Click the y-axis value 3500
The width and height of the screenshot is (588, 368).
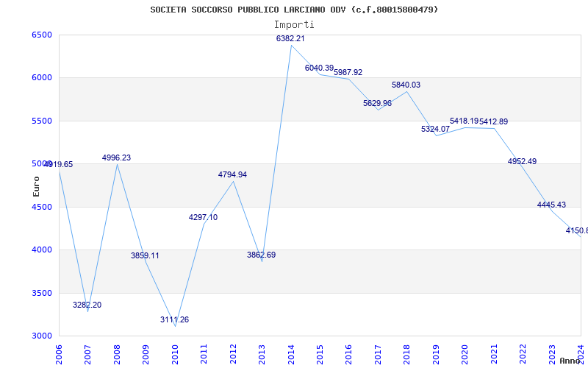coord(42,293)
